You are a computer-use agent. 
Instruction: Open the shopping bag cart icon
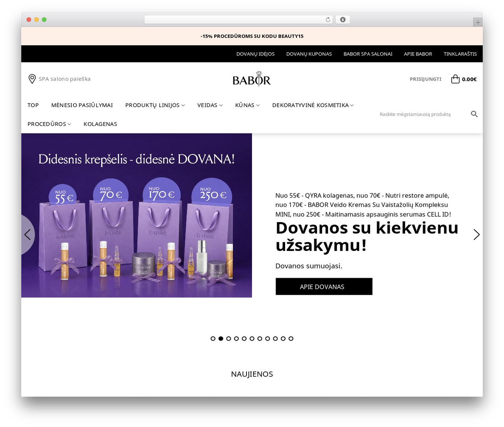tap(455, 79)
